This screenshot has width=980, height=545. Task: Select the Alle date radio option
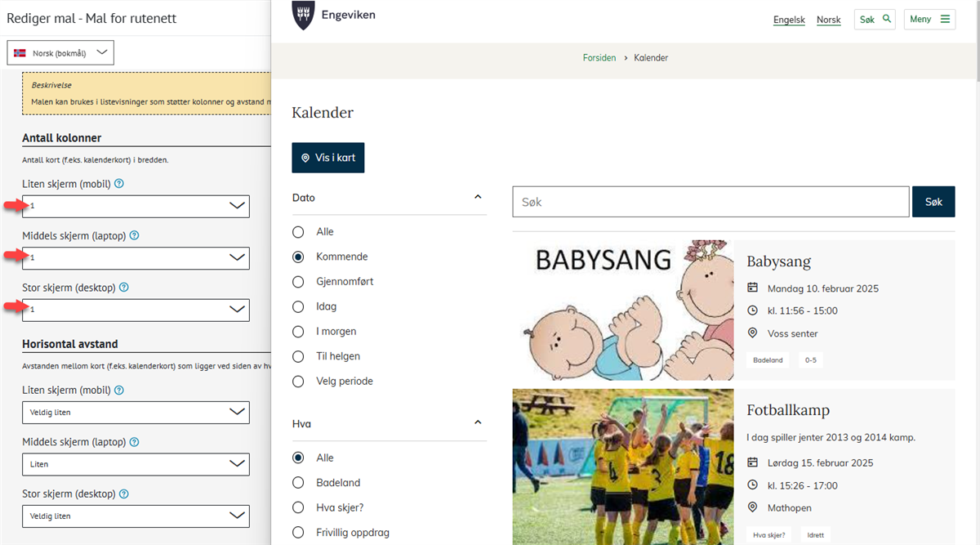(299, 232)
